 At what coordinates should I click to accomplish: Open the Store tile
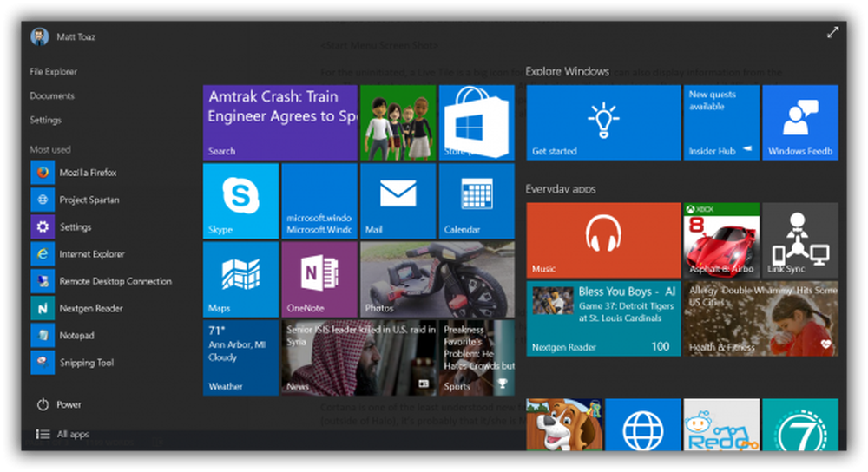coord(477,123)
